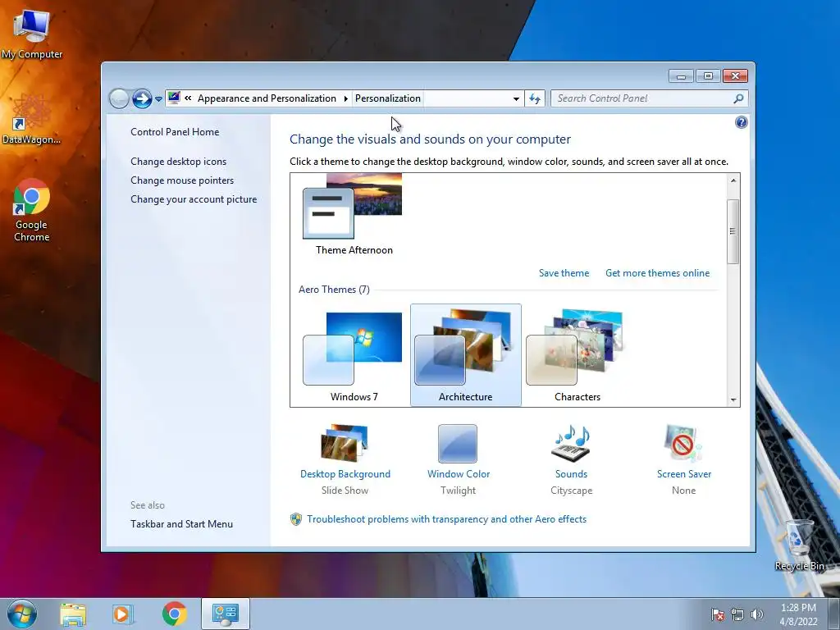Select the Architecture theme

point(466,356)
